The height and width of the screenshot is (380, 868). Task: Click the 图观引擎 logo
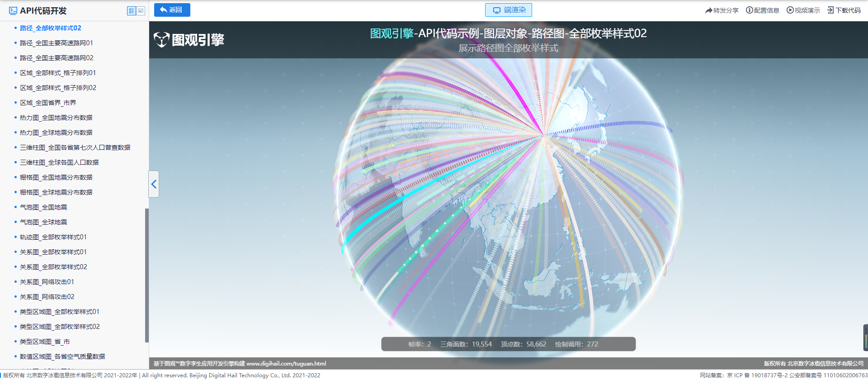[189, 40]
